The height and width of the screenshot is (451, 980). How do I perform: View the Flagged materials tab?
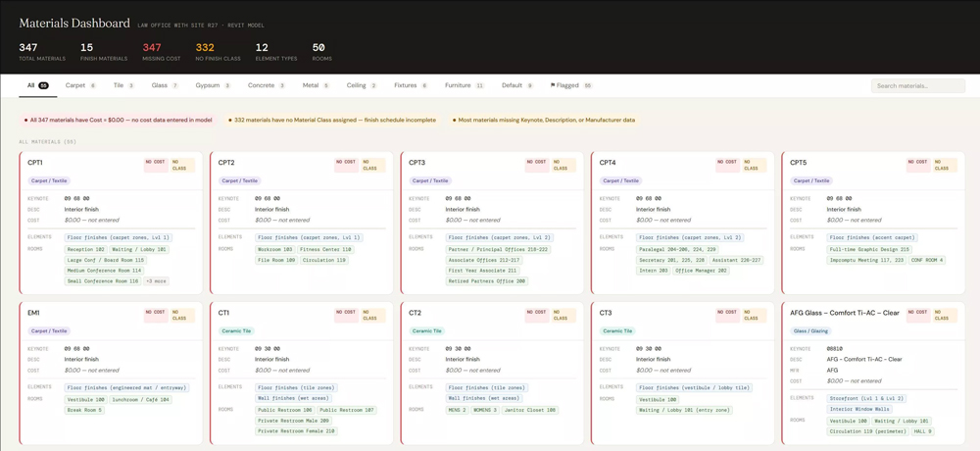click(x=571, y=85)
